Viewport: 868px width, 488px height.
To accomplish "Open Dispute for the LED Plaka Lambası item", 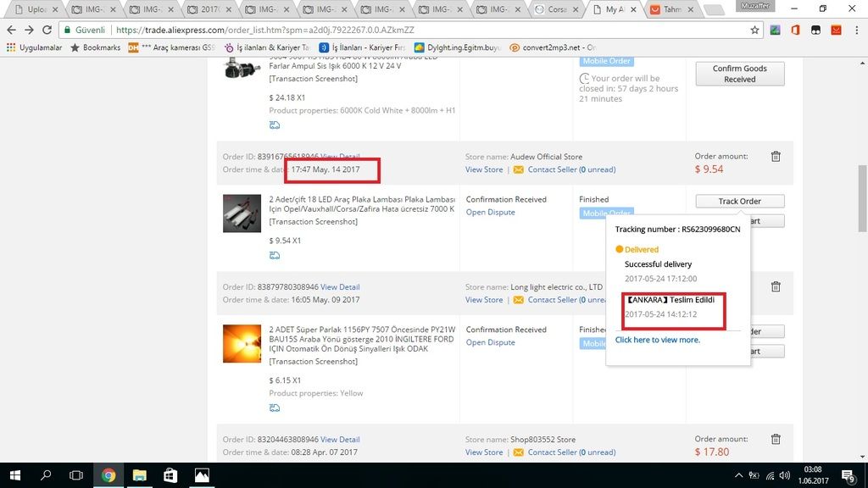I will (491, 213).
